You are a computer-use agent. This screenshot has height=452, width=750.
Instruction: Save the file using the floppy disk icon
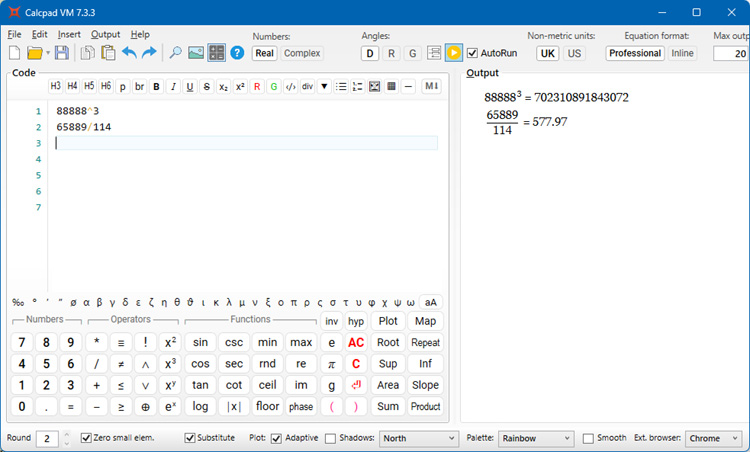(62, 53)
